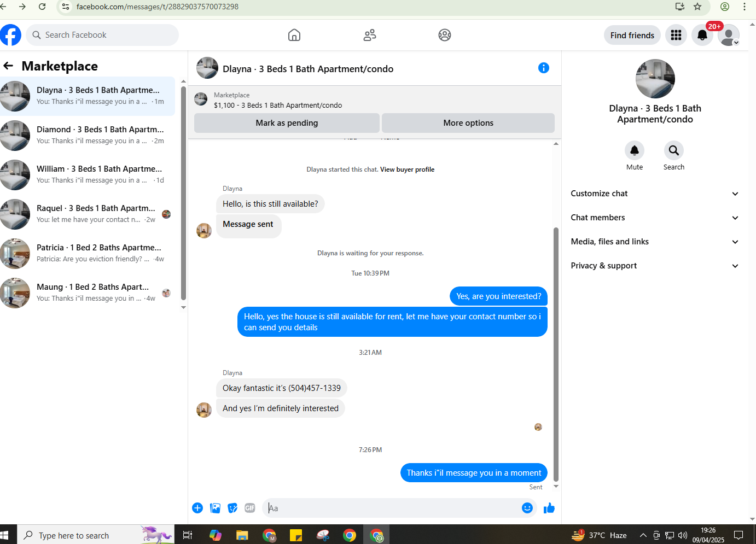Open the volume control in system tray
The width and height of the screenshot is (756, 544).
[x=682, y=535]
